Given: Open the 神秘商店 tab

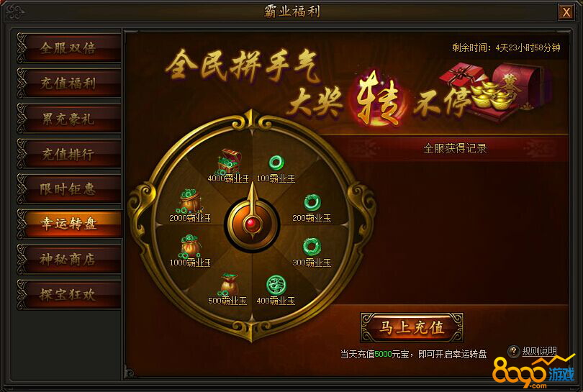Looking at the screenshot, I should [x=69, y=260].
